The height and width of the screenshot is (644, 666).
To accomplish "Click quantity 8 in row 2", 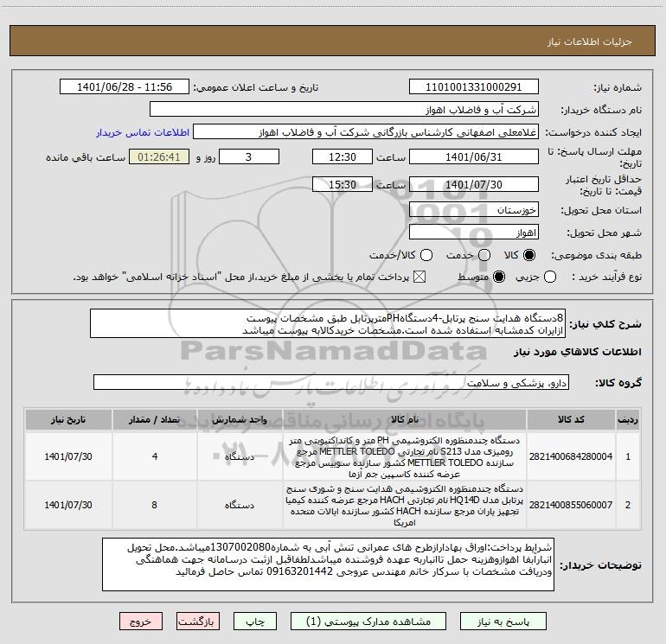I will click(x=154, y=505).
